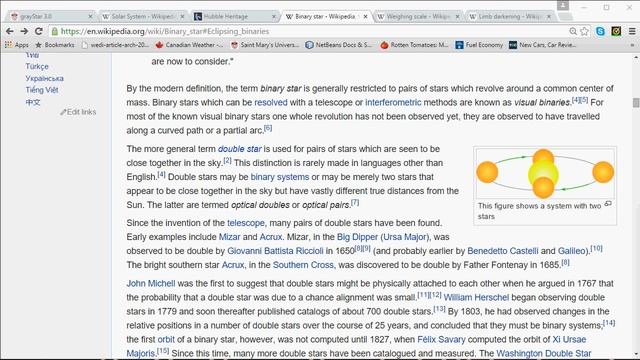The width and height of the screenshot is (640, 360).
Task: Open the Canadian Weather bookmark
Action: pos(189,45)
